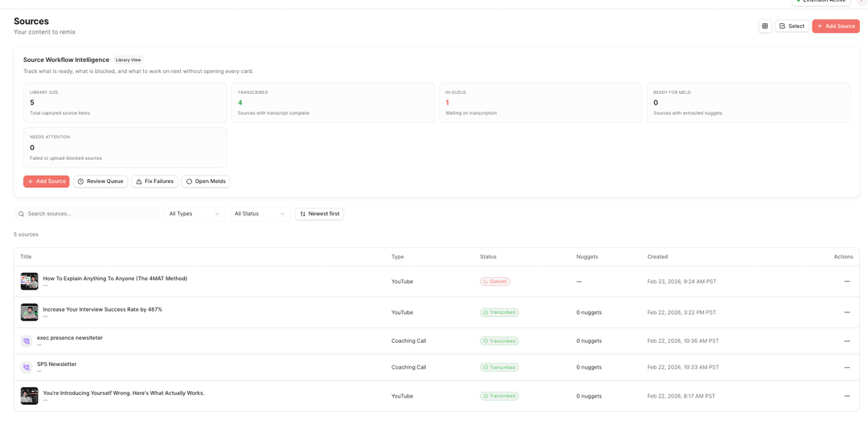Sort by Created column header

(657, 257)
